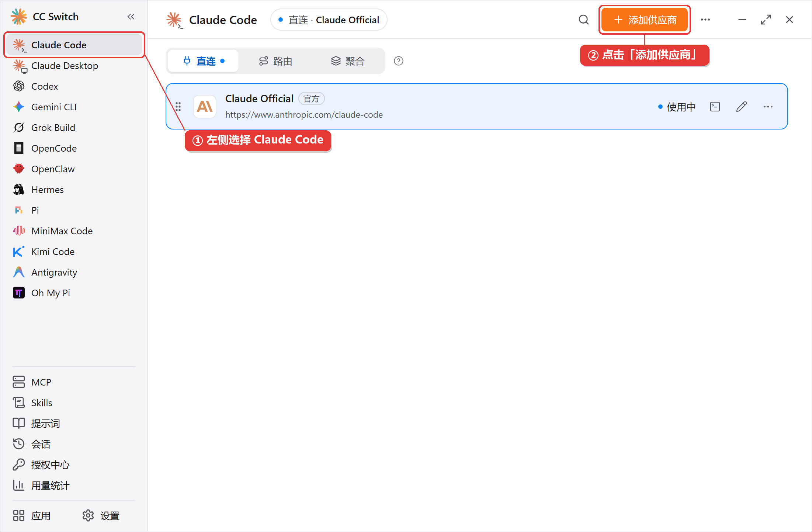The height and width of the screenshot is (532, 812).
Task: Collapse the sidebar with the double chevron
Action: tap(131, 17)
